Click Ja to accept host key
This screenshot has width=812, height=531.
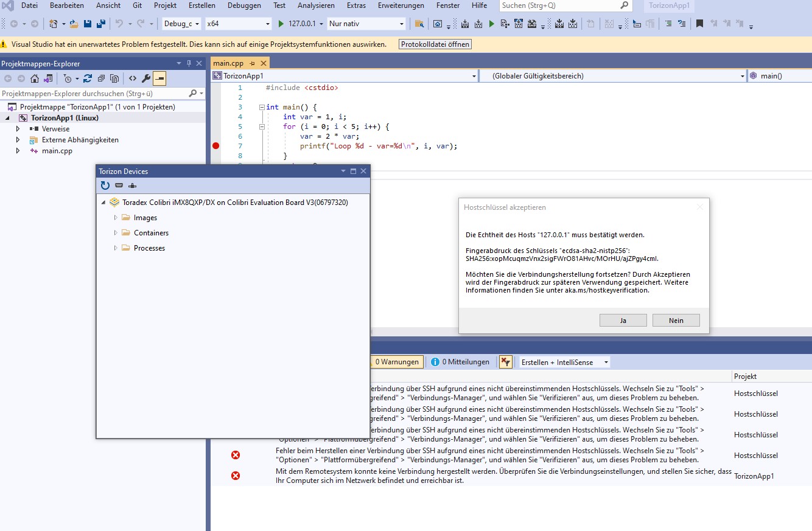[x=623, y=321]
